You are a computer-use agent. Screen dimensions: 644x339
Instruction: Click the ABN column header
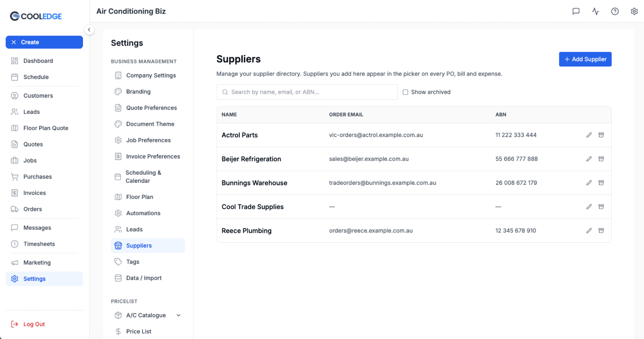501,115
